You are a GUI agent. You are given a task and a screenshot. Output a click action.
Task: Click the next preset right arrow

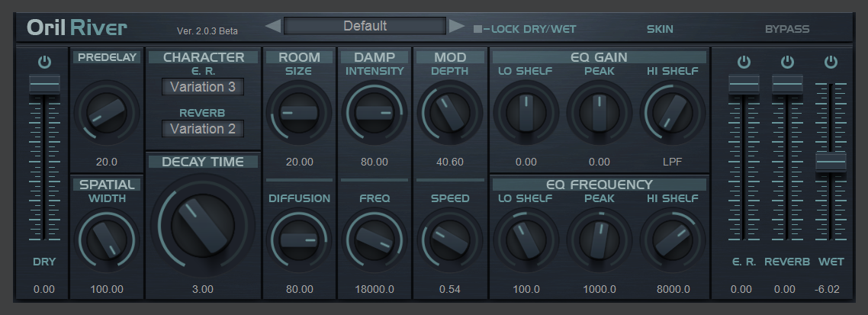(456, 25)
